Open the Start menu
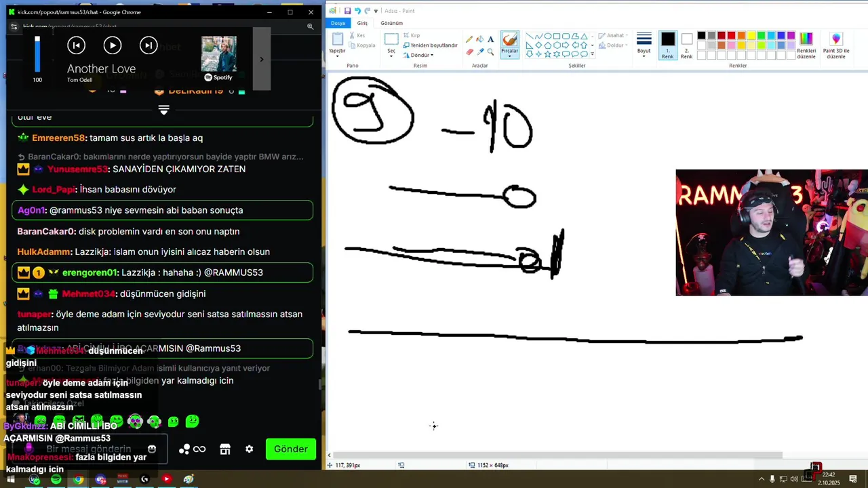Screen dimensions: 868x488 coord(11,479)
